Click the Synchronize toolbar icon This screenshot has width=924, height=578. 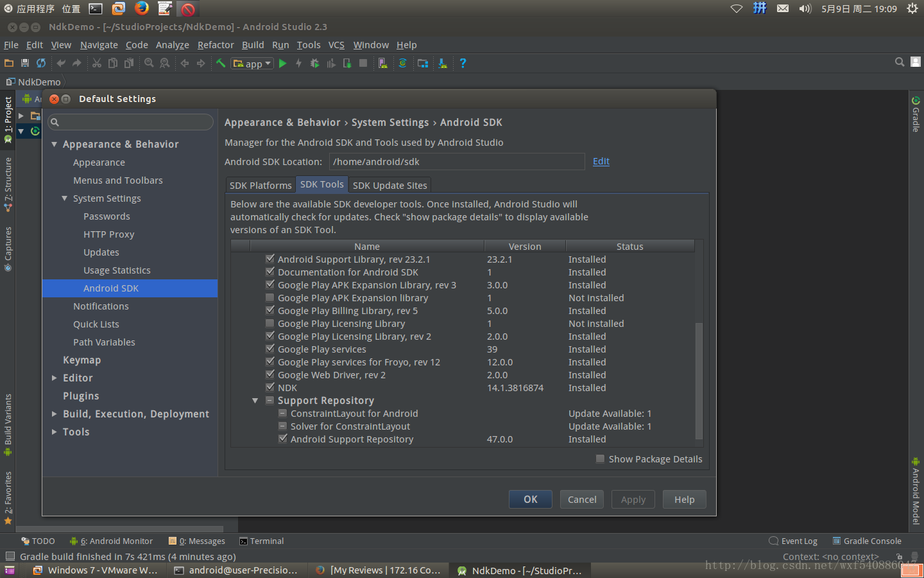tap(41, 63)
